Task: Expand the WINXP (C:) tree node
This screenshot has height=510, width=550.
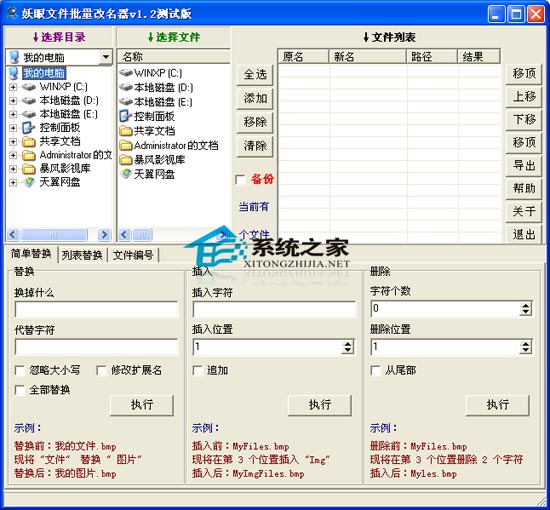Action: (13, 87)
